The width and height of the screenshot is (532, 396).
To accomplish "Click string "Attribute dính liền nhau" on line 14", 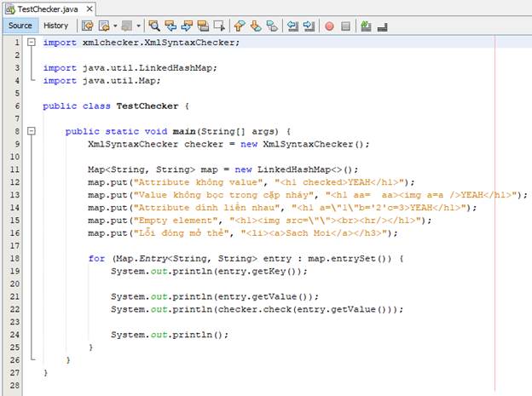I will (x=206, y=208).
